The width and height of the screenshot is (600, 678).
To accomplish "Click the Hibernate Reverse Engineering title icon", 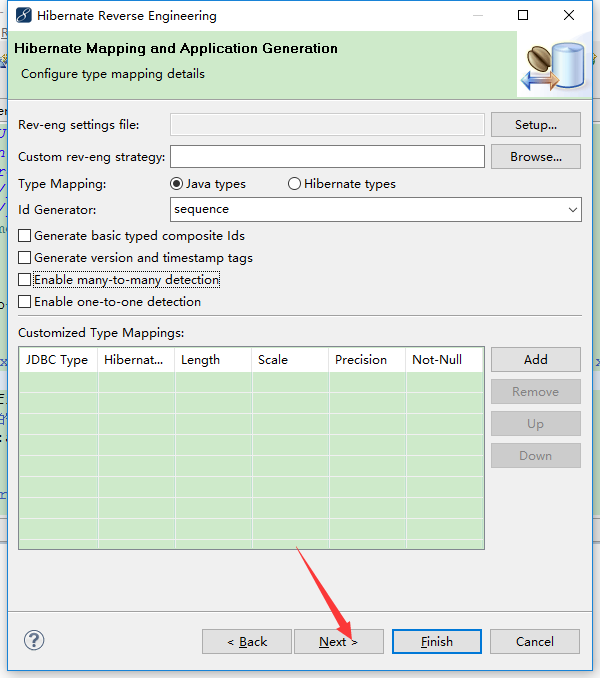I will coord(23,15).
